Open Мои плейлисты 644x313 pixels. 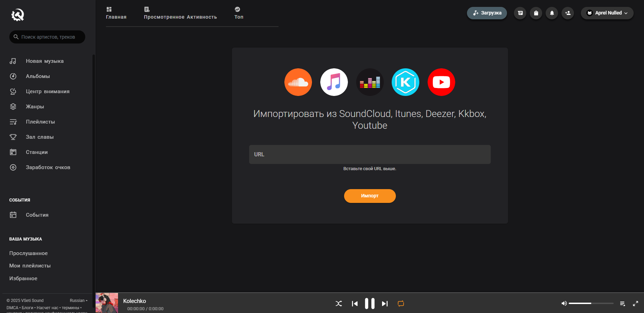tap(30, 266)
